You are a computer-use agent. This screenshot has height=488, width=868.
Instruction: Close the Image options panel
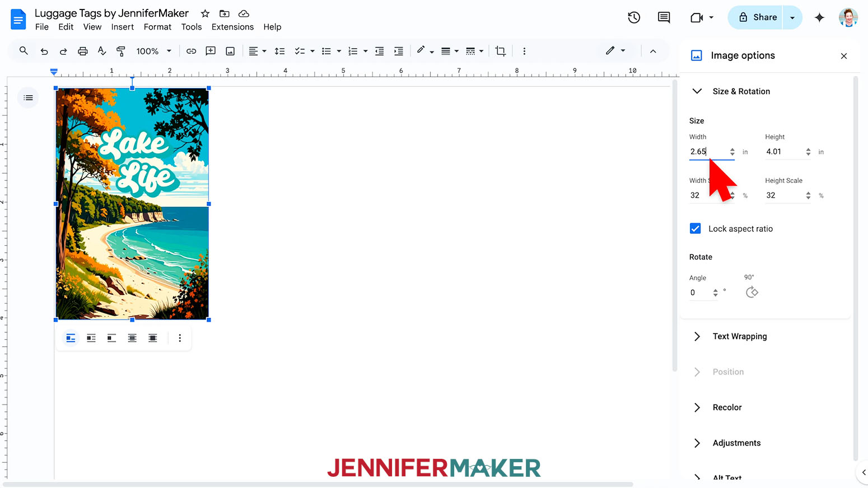[x=844, y=56]
